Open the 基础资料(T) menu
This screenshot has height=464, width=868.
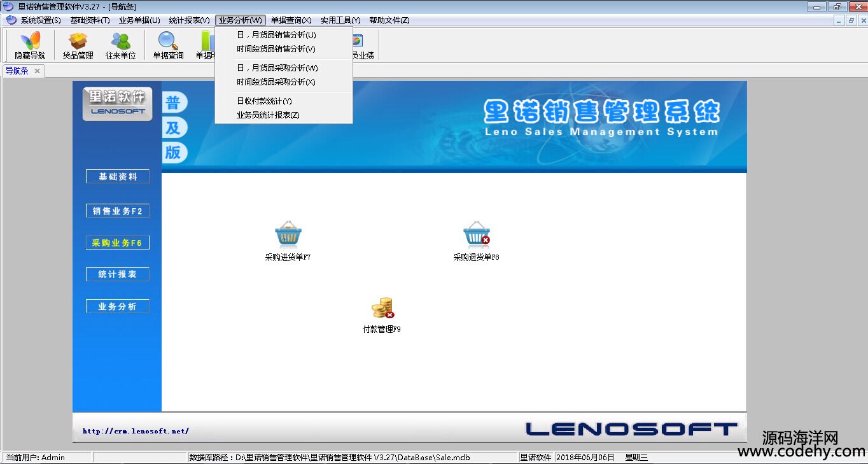pos(90,20)
